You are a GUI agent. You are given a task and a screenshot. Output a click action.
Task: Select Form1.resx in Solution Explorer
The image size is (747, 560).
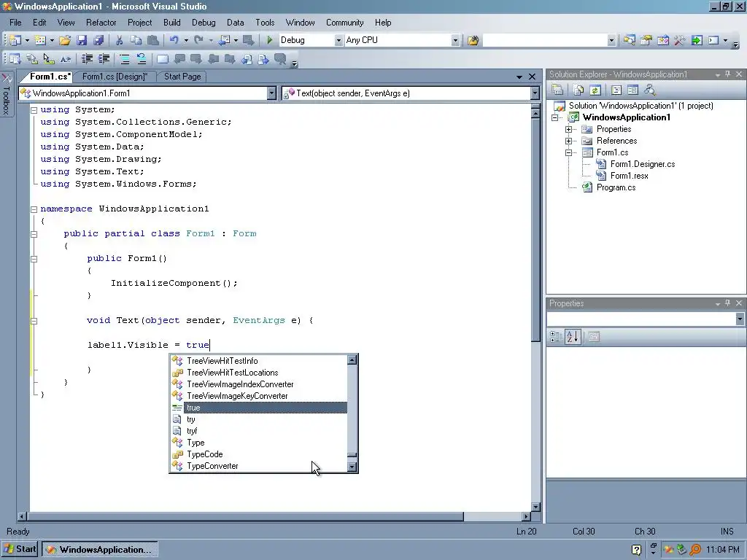tap(630, 176)
